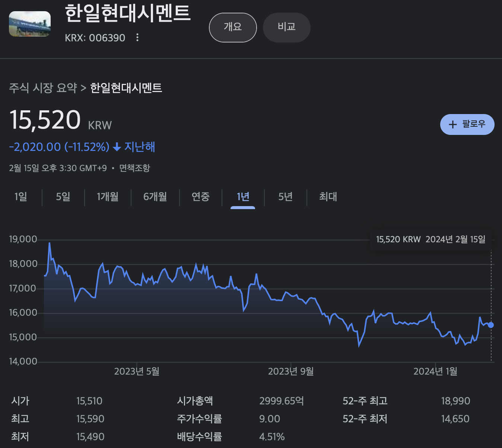Click the 시가 value 15,510
The image size is (502, 448).
pyautogui.click(x=89, y=401)
